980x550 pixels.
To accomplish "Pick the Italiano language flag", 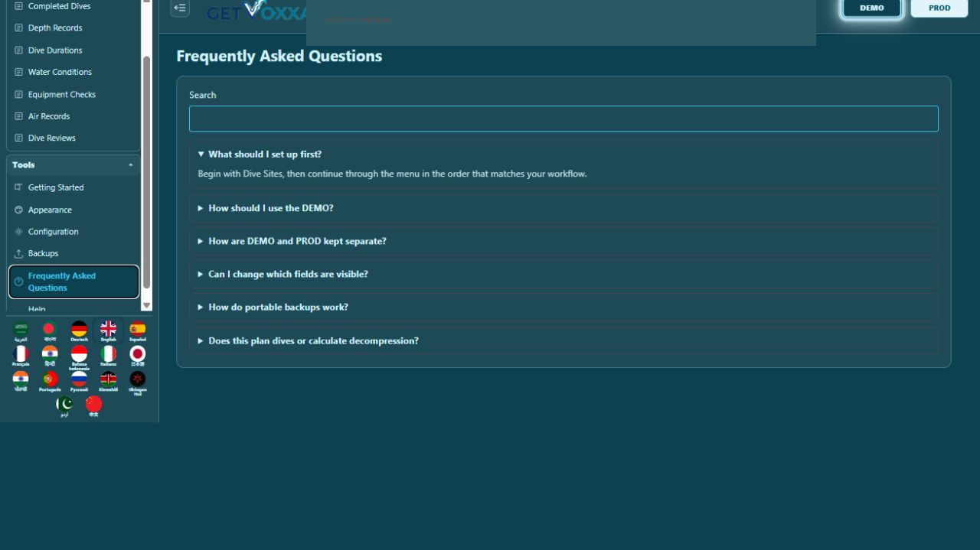I will click(x=109, y=356).
